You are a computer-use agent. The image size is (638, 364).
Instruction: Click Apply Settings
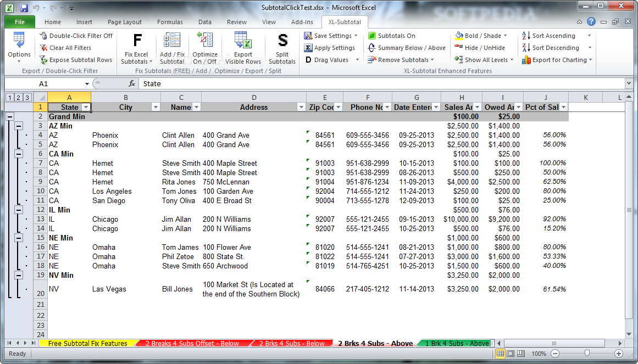(330, 48)
